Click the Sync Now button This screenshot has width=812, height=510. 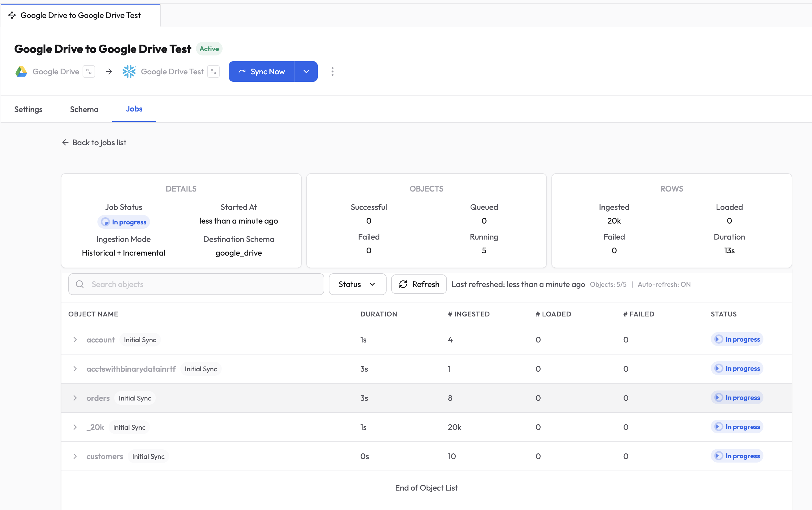click(262, 71)
